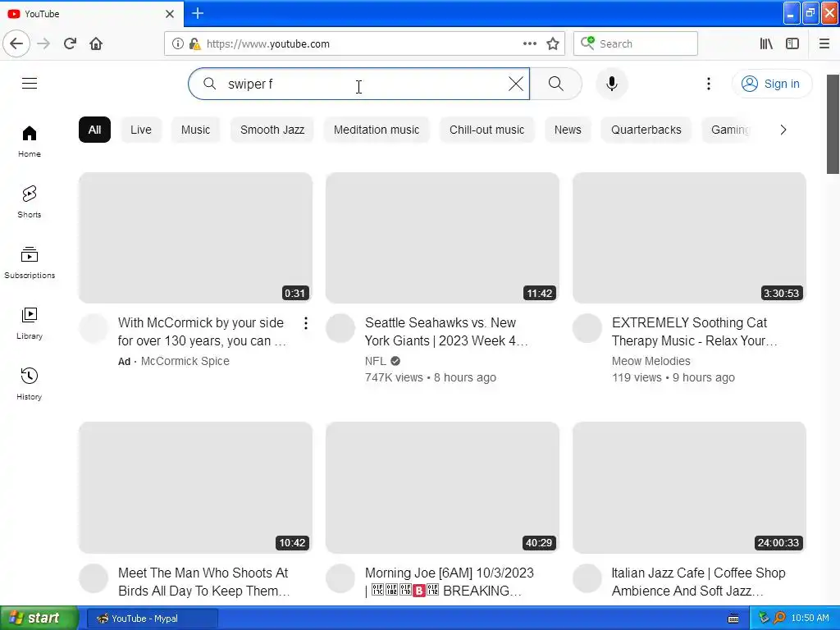Viewport: 840px width, 630px height.
Task: Open a new browser tab
Action: pyautogui.click(x=198, y=13)
